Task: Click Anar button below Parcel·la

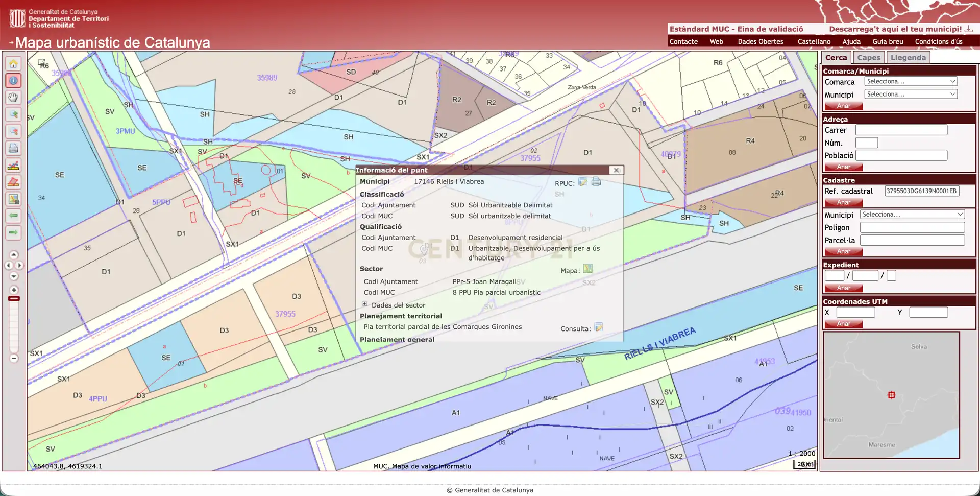Action: click(843, 252)
